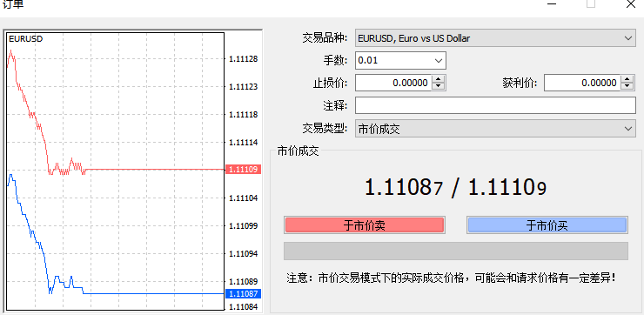
Task: Click the large 1.11109 ask quote
Action: point(507,188)
